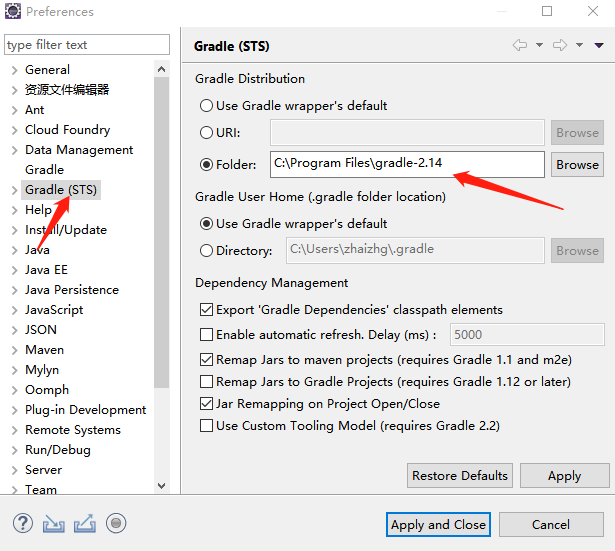The image size is (615, 551).
Task: Select the Remote Systems category
Action: (x=73, y=430)
